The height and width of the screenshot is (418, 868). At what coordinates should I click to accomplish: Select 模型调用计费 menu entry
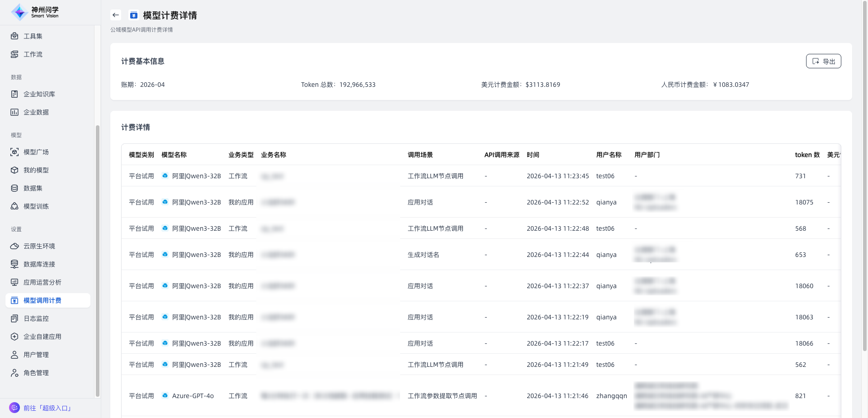point(42,300)
